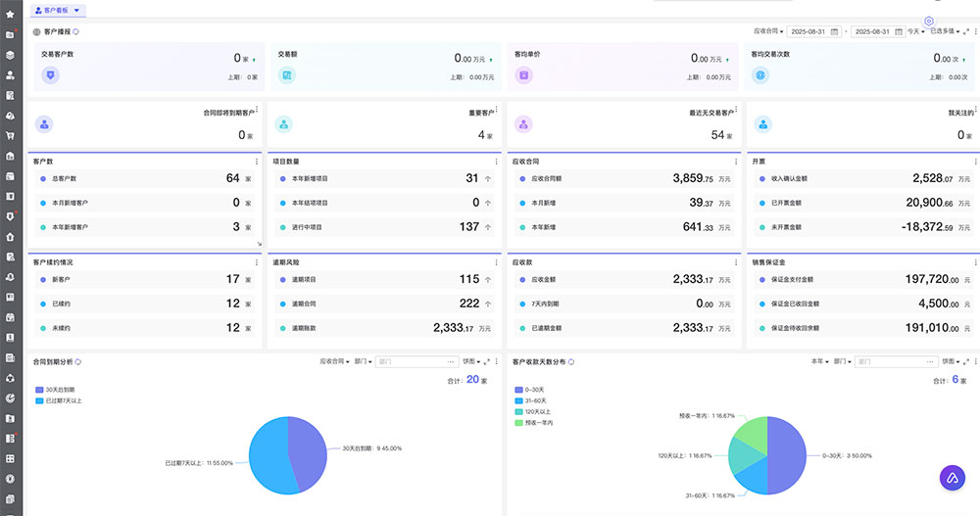Open the 已选多值 dropdown
This screenshot has height=516, width=980.
pyautogui.click(x=944, y=31)
